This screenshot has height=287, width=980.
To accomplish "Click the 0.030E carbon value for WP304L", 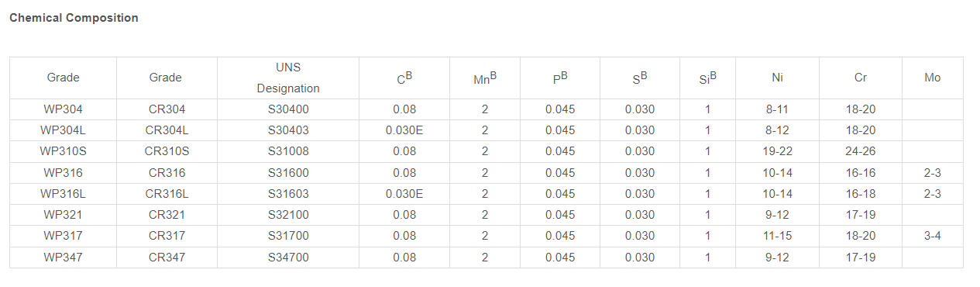I will (404, 130).
